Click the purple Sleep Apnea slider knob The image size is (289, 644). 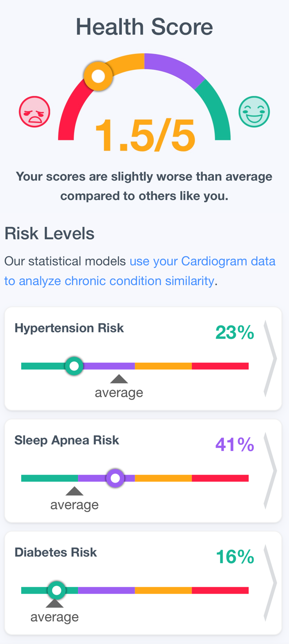115,478
